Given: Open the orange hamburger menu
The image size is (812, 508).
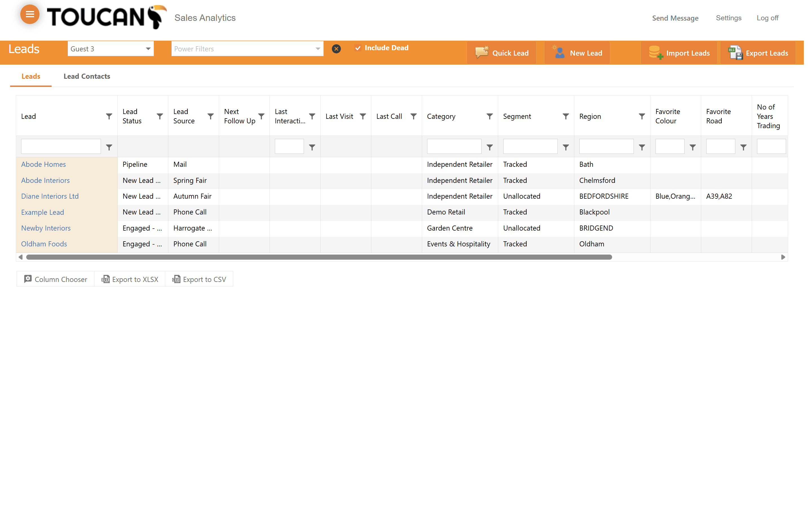Looking at the screenshot, I should point(30,14).
